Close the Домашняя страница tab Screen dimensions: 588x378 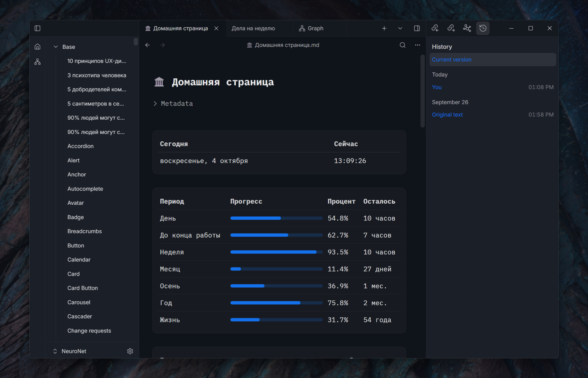click(x=216, y=28)
